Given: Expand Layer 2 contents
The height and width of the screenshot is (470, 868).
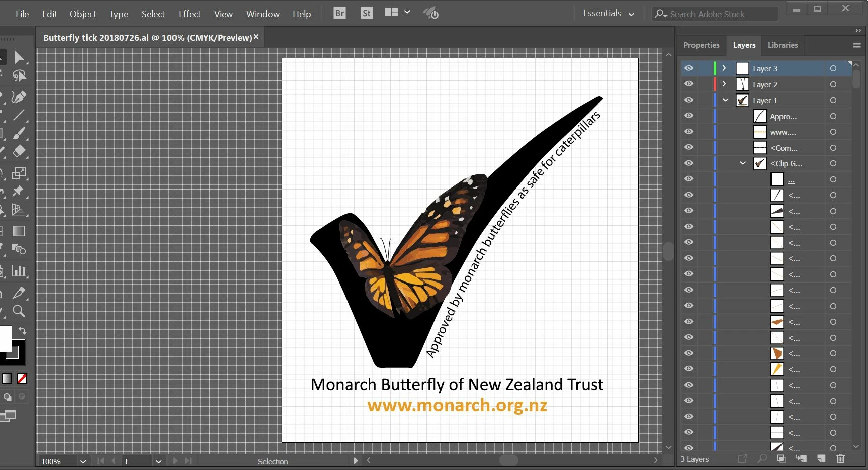Looking at the screenshot, I should point(724,84).
